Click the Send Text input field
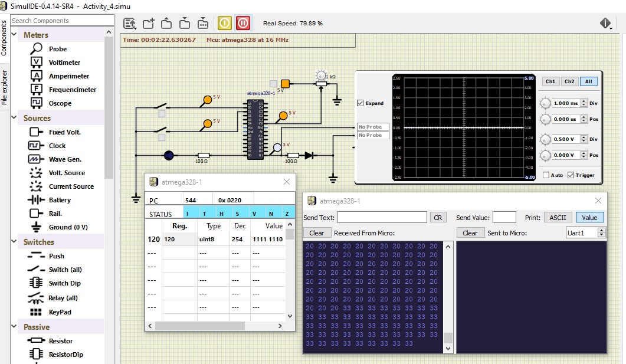626x364 pixels. pos(382,217)
